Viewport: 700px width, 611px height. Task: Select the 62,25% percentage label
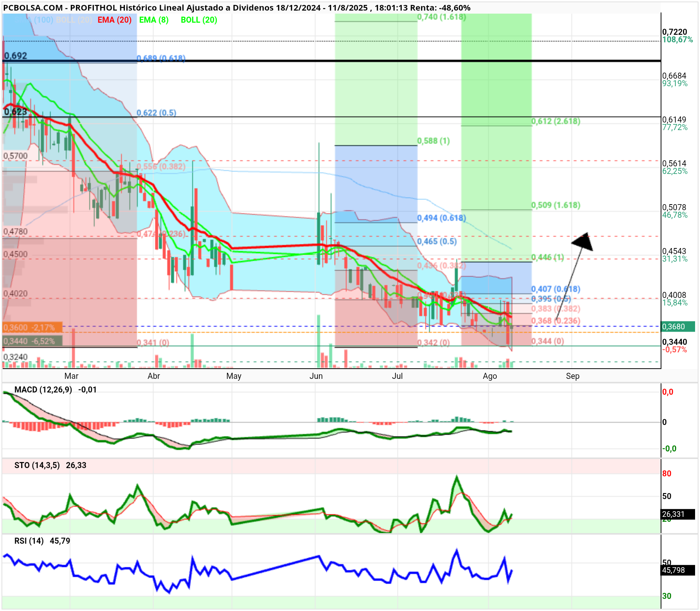[675, 171]
